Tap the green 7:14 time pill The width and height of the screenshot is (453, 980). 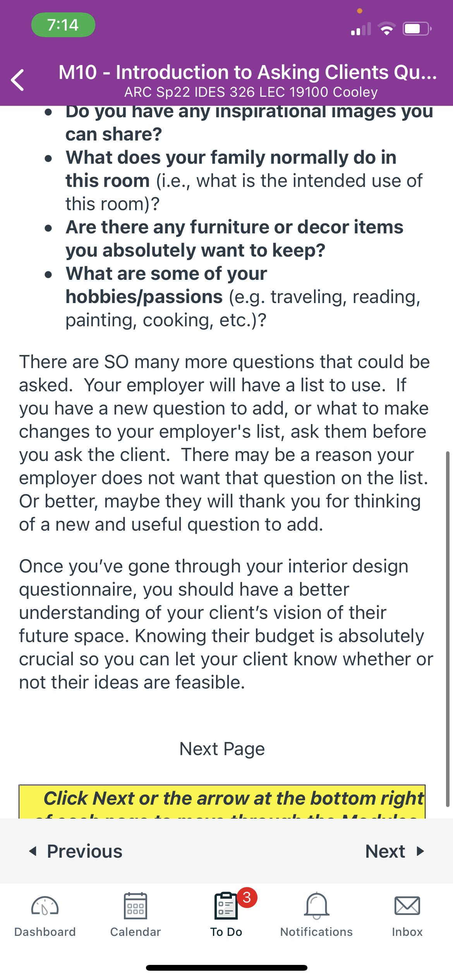(63, 25)
